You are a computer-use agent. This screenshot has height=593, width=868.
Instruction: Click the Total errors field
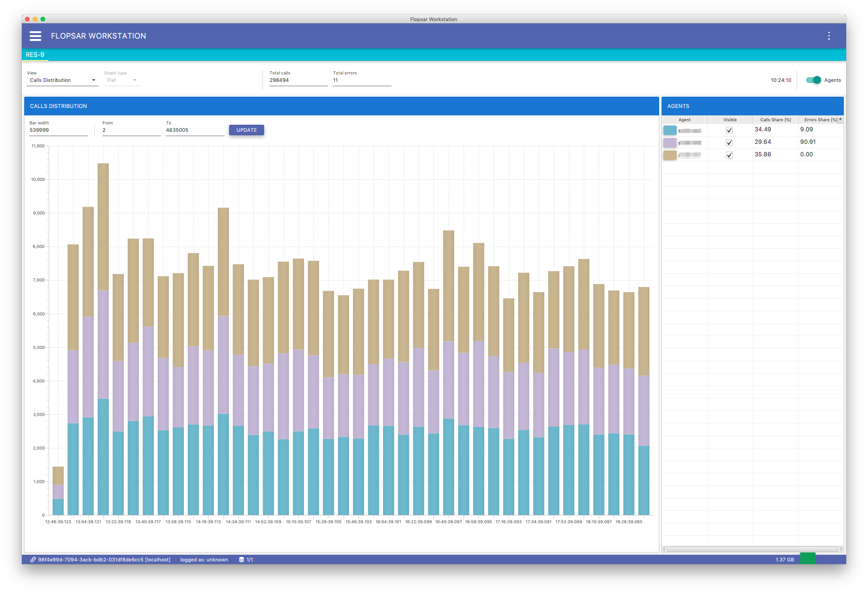click(362, 80)
